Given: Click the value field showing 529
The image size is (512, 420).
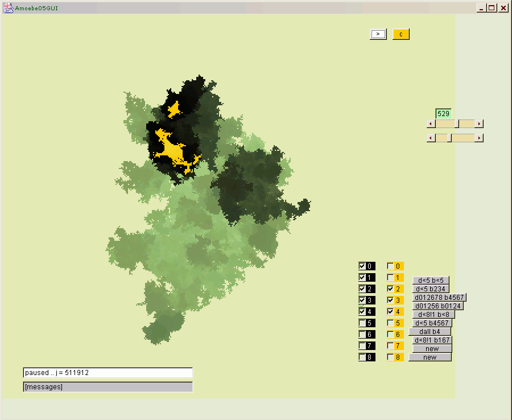Looking at the screenshot, I should [443, 114].
